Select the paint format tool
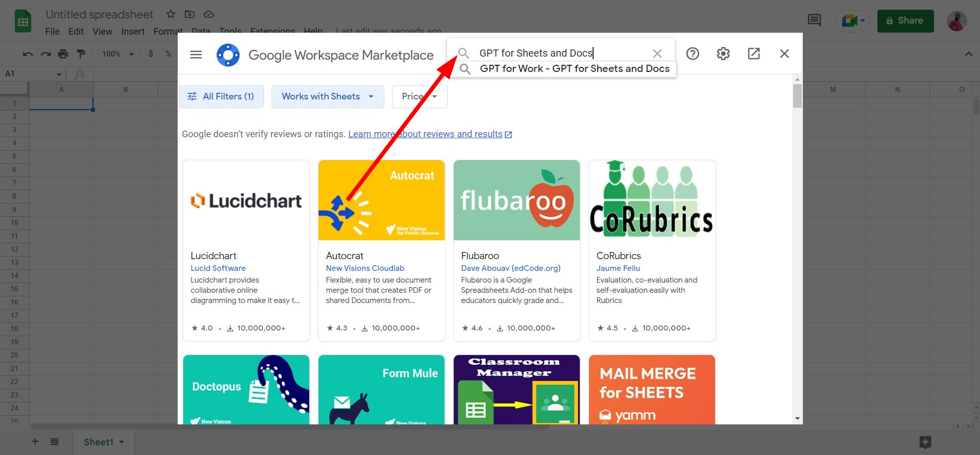Image resolution: width=980 pixels, height=455 pixels. point(81,54)
